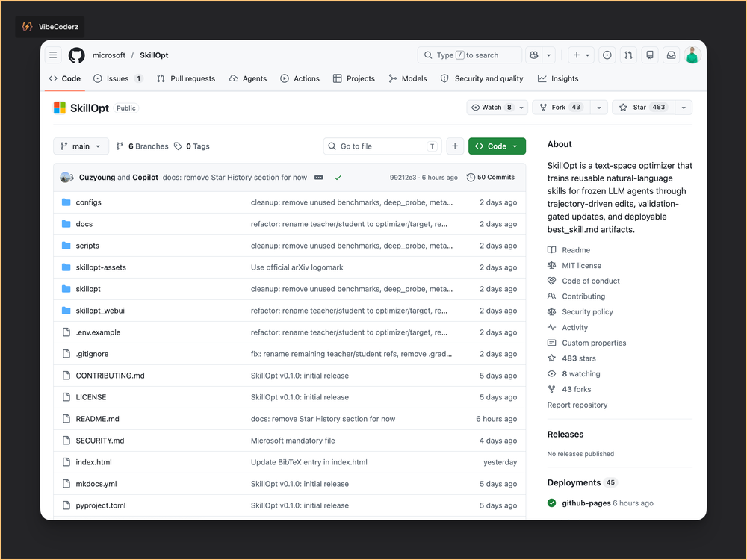The width and height of the screenshot is (747, 560).
Task: Open the 'Use official arXiv logomark' commit
Action: [x=297, y=267]
